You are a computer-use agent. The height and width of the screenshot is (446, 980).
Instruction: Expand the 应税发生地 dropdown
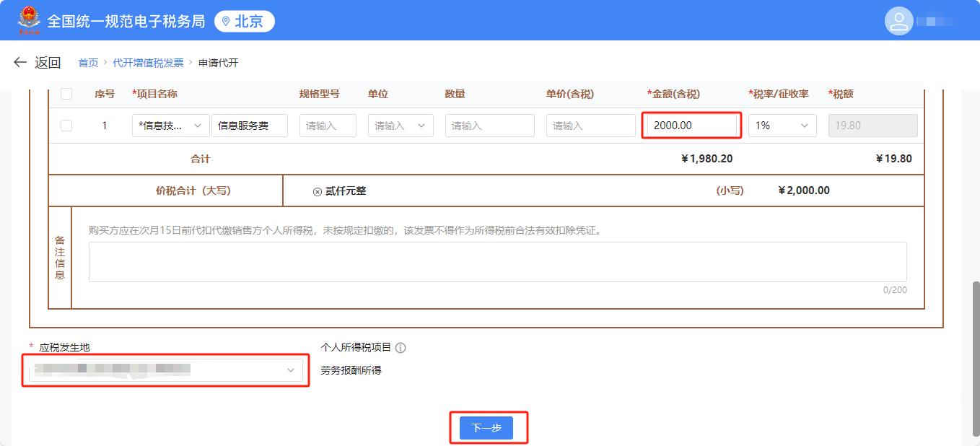(x=166, y=370)
